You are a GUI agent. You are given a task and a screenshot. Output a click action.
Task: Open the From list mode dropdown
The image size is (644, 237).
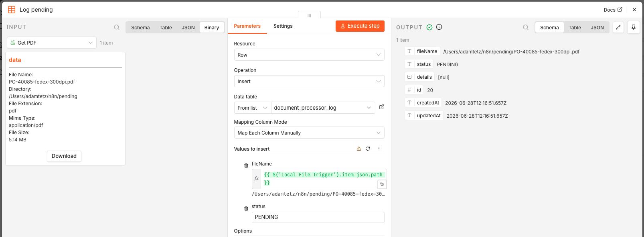click(253, 108)
